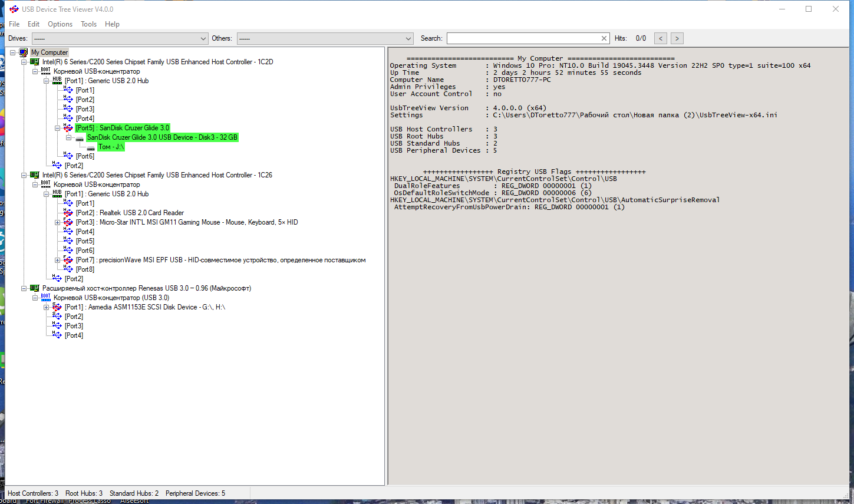The height and width of the screenshot is (504, 854).
Task: Click the 'Up Time' line in the details pane
Action: click(515, 73)
